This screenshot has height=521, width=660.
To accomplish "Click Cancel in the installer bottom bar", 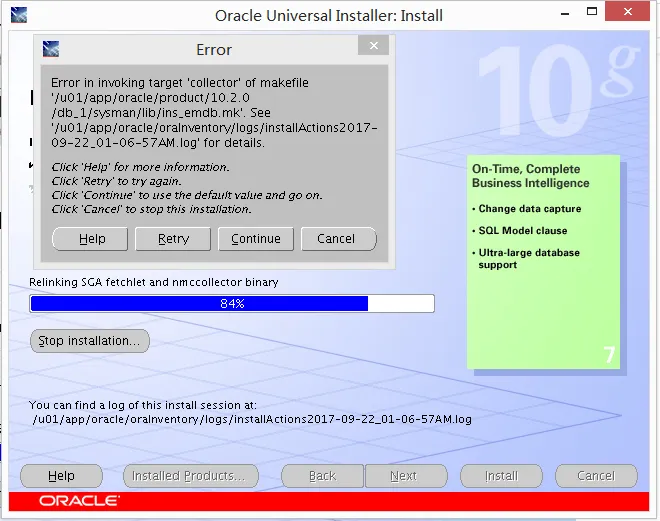I will point(596,476).
